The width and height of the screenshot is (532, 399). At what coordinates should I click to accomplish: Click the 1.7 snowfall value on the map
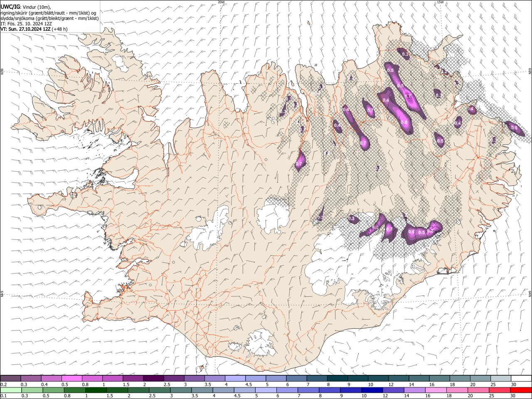[408, 96]
